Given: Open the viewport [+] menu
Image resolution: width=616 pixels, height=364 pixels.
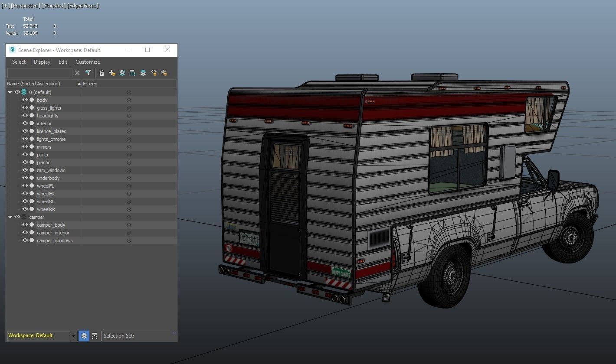Looking at the screenshot, I should coord(6,6).
